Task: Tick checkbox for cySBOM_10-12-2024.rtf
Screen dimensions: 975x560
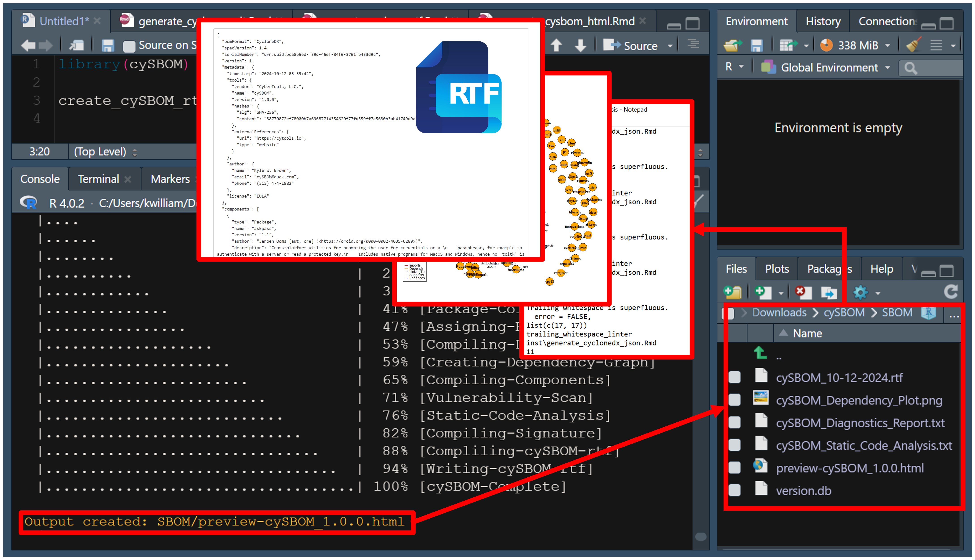Action: point(734,377)
